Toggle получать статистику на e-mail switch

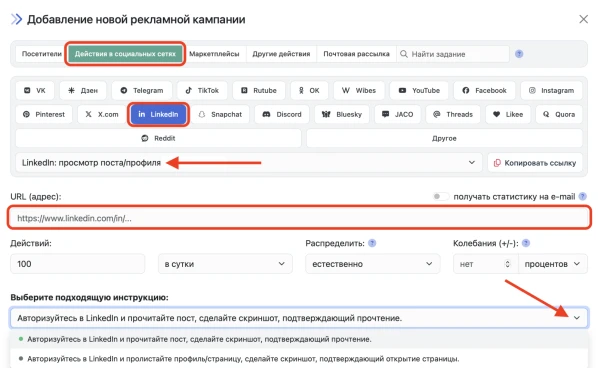coord(440,197)
